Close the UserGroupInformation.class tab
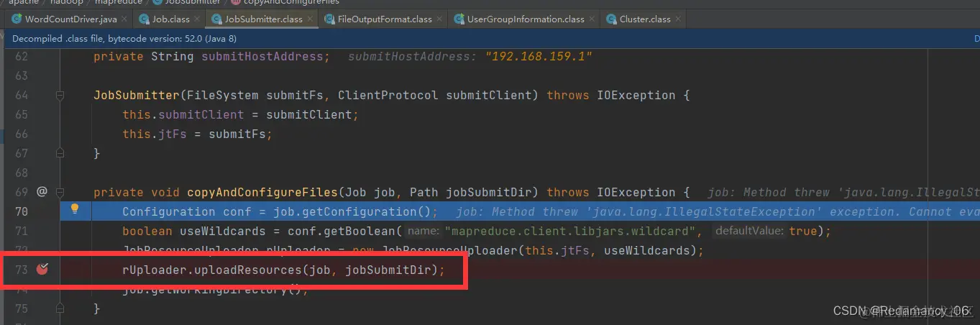This screenshot has height=325, width=980. 592,19
